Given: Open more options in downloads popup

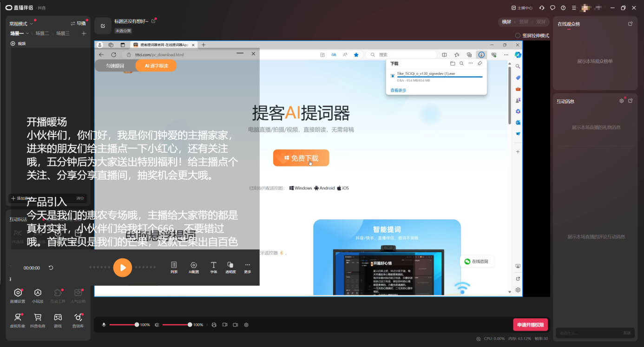Looking at the screenshot, I should (471, 63).
